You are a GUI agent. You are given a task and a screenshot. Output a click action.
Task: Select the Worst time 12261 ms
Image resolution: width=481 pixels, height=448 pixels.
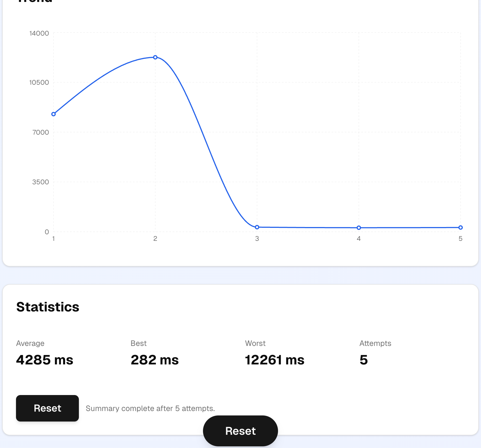[275, 360]
